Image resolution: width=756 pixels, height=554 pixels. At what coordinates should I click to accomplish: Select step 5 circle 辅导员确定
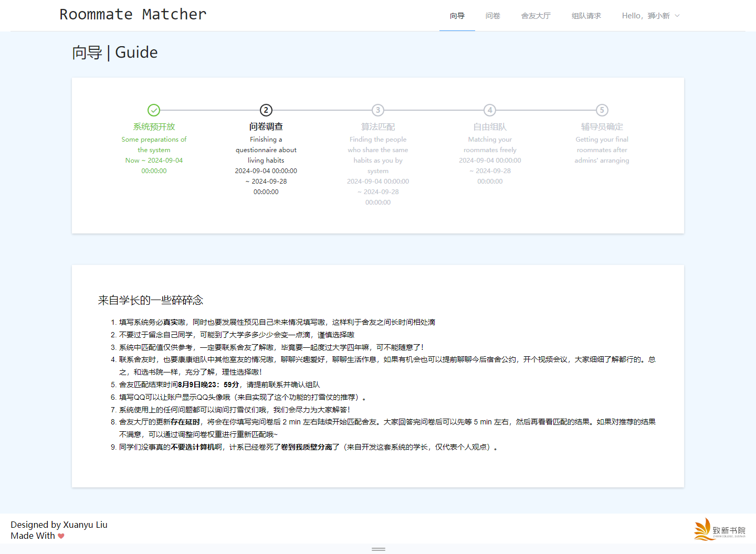tap(602, 110)
